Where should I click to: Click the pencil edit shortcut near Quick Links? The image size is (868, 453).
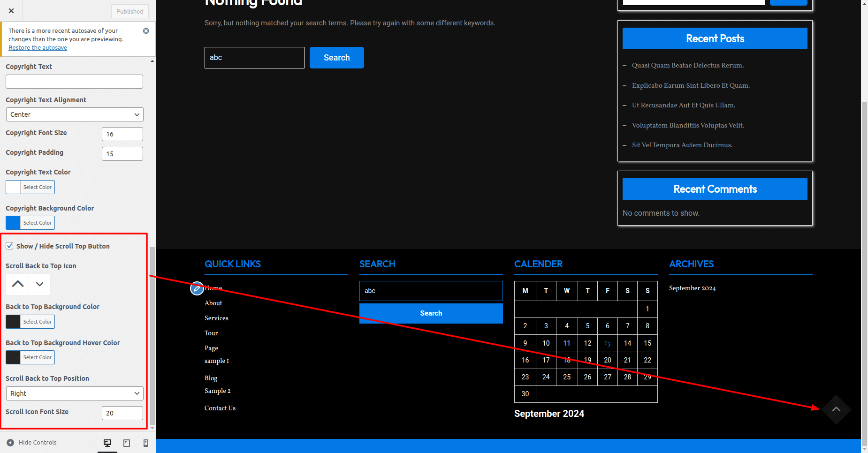tap(197, 288)
